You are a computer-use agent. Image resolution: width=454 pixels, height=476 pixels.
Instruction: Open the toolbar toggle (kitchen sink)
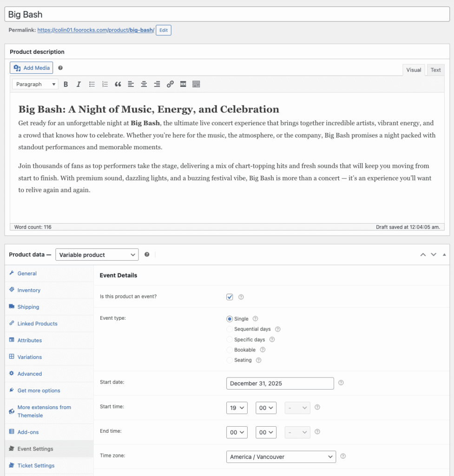(196, 84)
